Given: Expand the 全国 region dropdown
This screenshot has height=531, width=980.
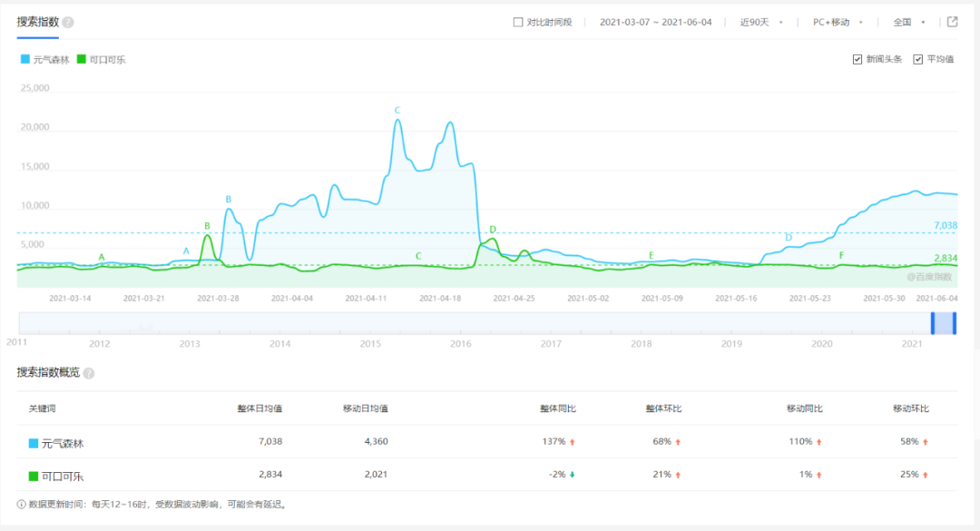Looking at the screenshot, I should [x=908, y=22].
